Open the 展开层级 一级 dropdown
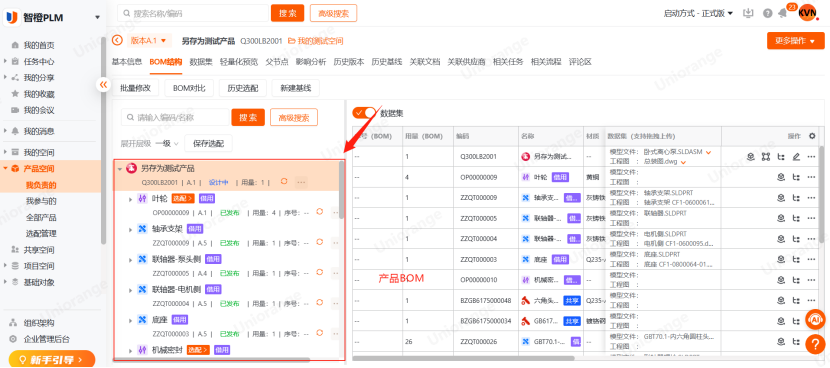 click(167, 143)
